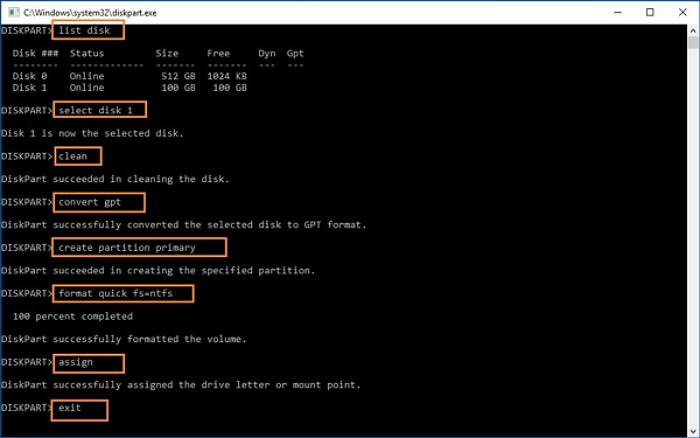
Task: Click the window title text C:\Windows\system32\diskpart.exe
Action: coord(90,13)
